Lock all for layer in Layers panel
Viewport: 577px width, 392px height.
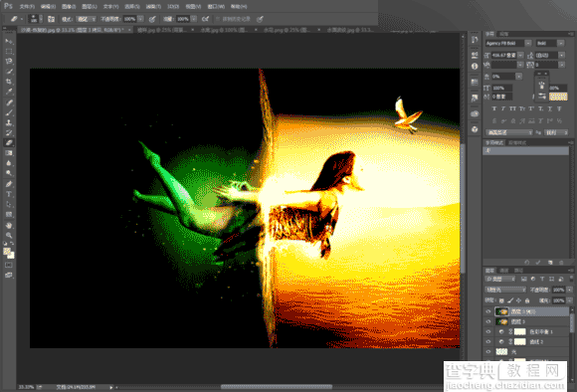(x=527, y=300)
